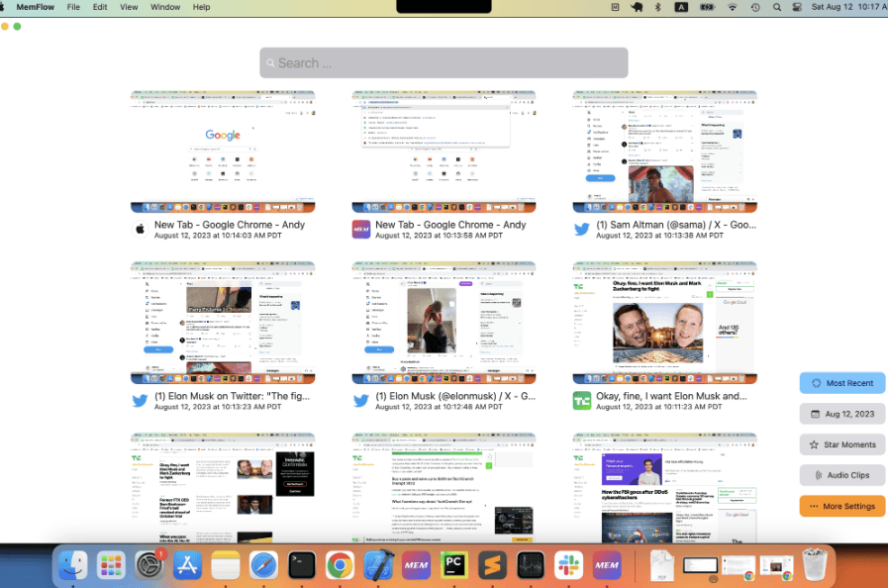Click the MEM icon beside second New Tab entry
The image size is (888, 588).
coord(361,230)
